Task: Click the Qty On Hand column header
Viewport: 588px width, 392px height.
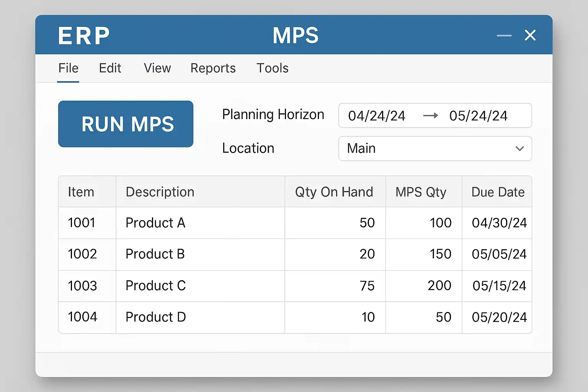Action: point(334,192)
